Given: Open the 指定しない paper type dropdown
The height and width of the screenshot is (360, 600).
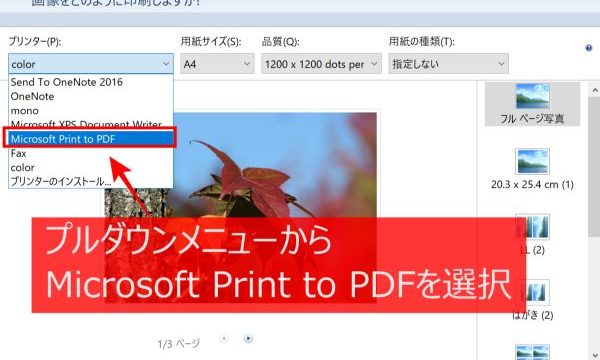Looking at the screenshot, I should point(448,64).
